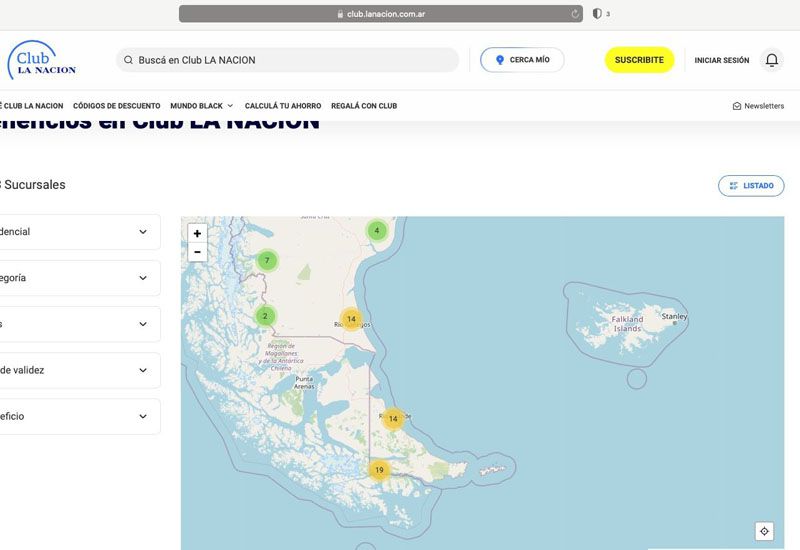Open the CÓDIGOS DE DESCUENTO menu item
The image size is (800, 550).
click(x=116, y=106)
